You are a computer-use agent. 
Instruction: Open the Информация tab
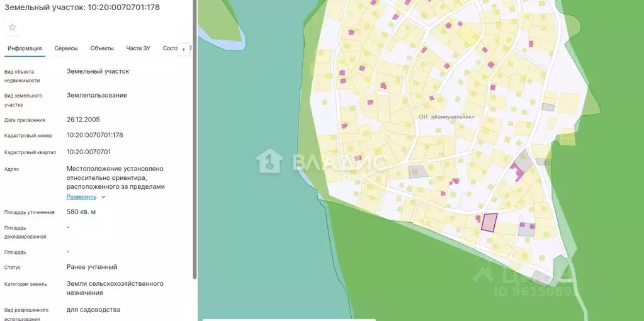[25, 48]
